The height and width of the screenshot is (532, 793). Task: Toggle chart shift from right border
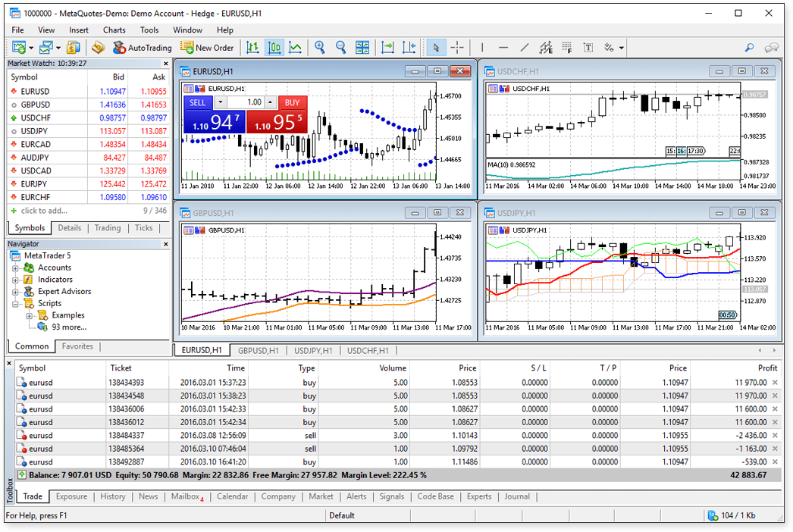(x=409, y=48)
